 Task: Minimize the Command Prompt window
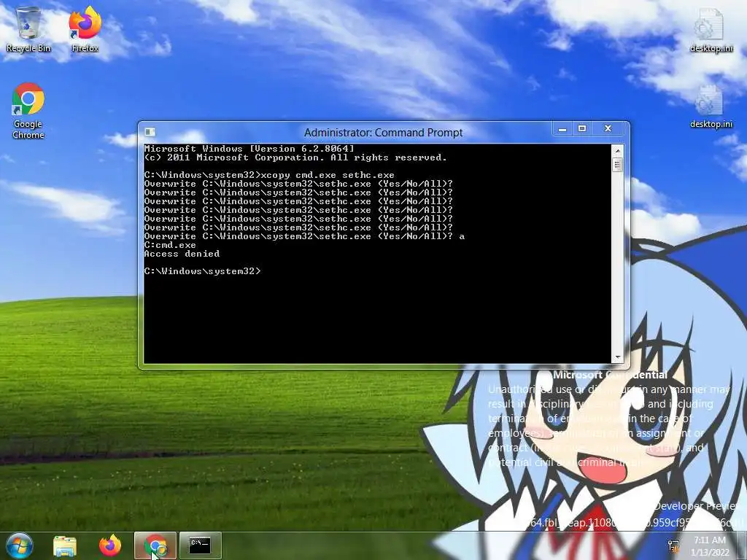pos(562,128)
